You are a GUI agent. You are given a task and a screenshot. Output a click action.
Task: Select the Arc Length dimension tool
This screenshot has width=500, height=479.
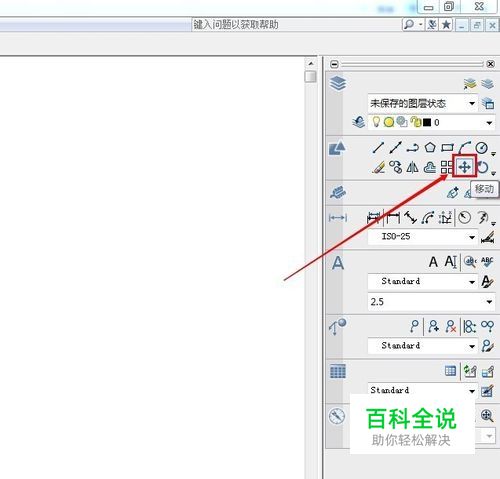[428, 218]
